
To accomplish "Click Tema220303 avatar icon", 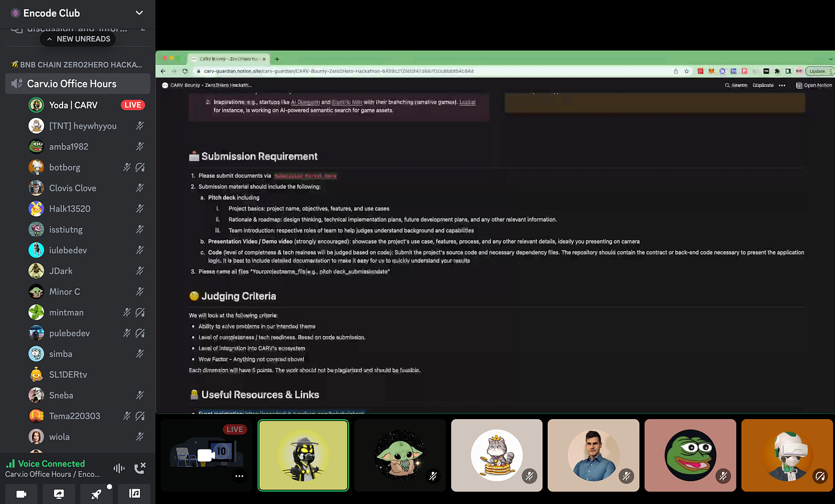I will click(x=36, y=416).
